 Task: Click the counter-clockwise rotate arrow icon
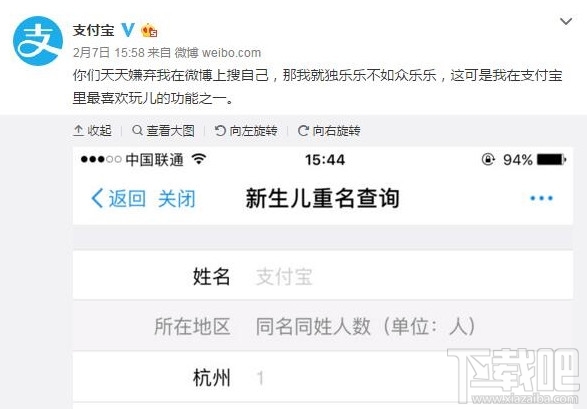tap(220, 131)
